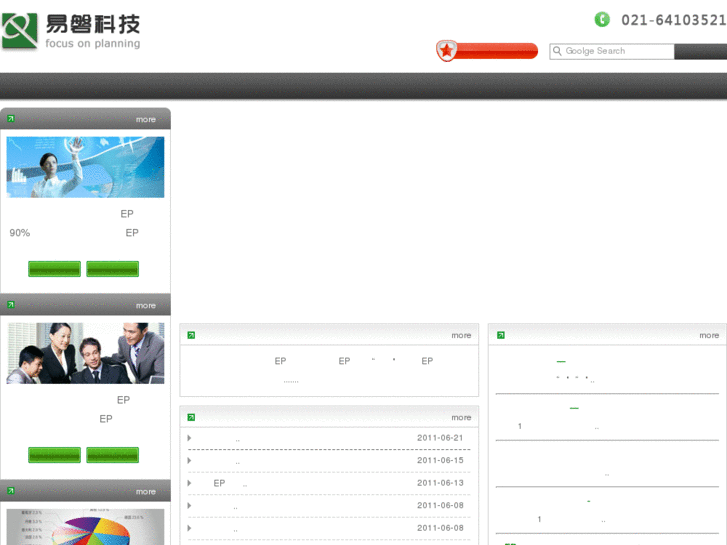Click left green button under touchscreen woman image
727x545 pixels.
(54, 269)
